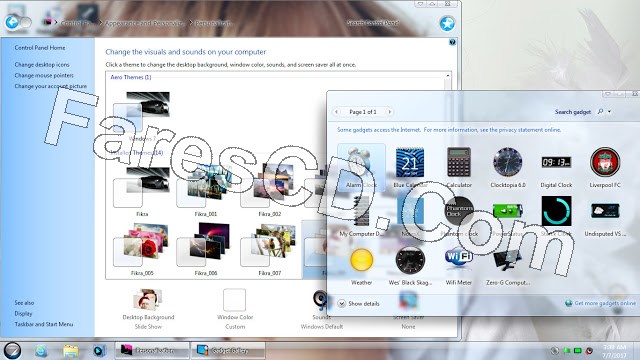Click the Search gadget input field

click(573, 111)
